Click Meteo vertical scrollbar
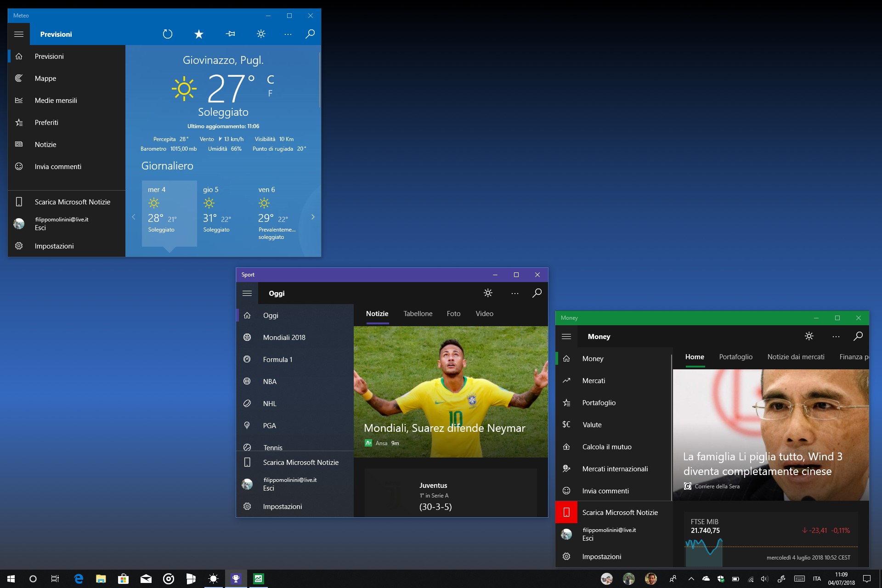The image size is (882, 588). 319,80
